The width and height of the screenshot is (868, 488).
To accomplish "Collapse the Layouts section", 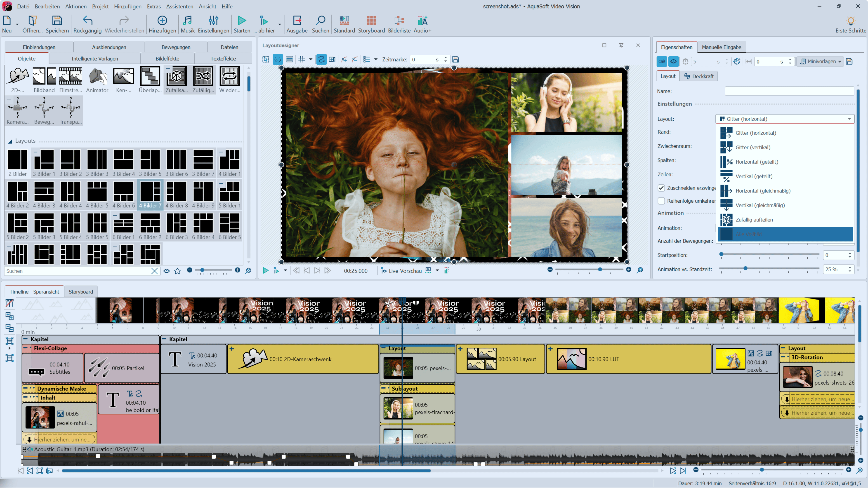I will pos(10,141).
